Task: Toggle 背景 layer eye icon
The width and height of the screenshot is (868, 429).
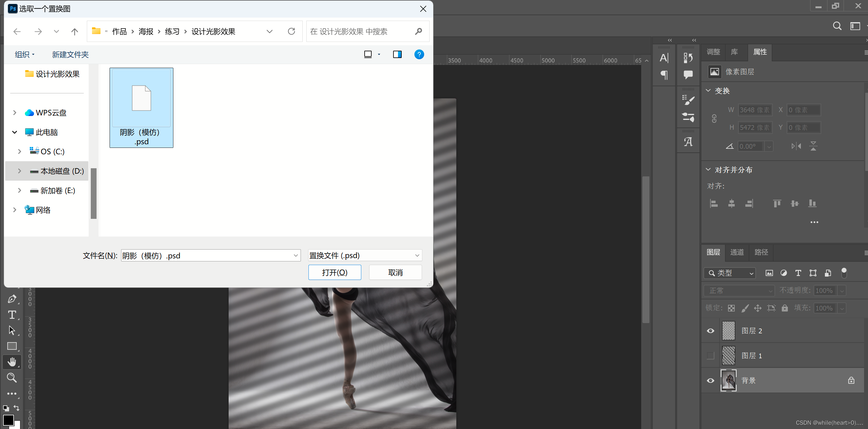Action: [x=710, y=380]
